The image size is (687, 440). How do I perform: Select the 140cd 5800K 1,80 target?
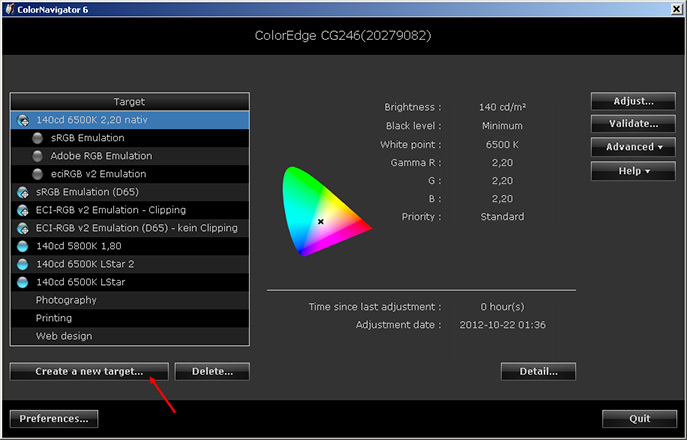tap(130, 246)
